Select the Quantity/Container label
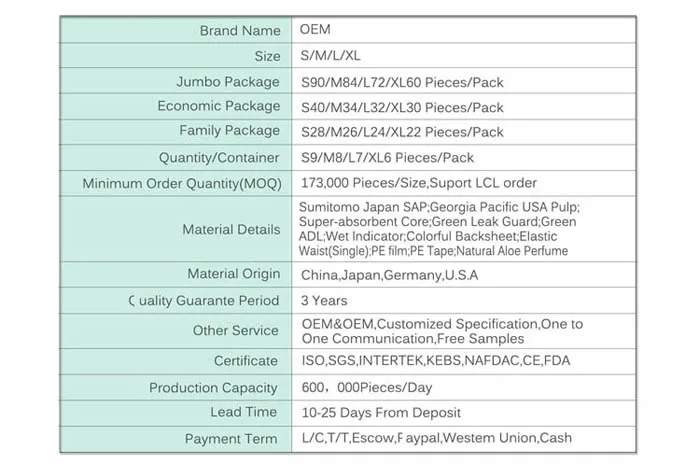This screenshot has width=700, height=464. click(219, 158)
